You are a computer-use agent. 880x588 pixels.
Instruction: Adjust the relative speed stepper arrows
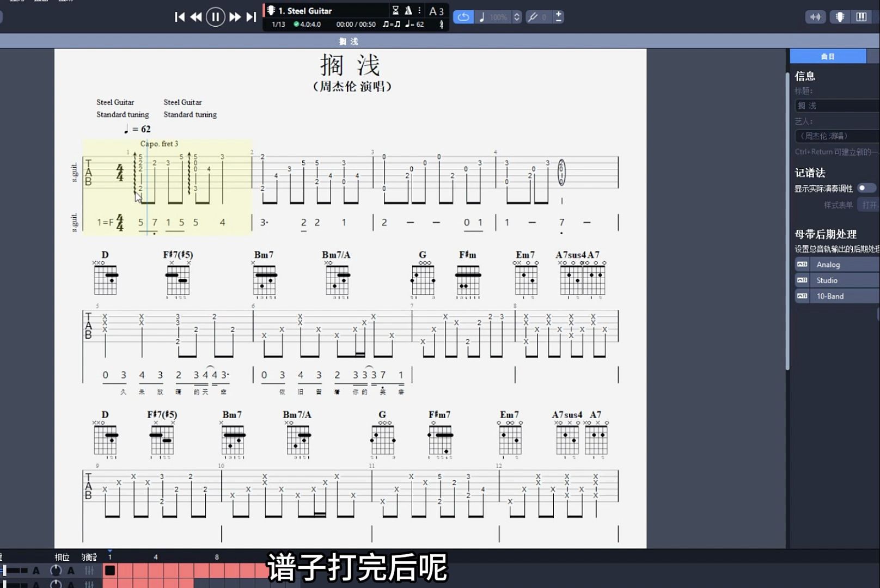click(x=517, y=17)
